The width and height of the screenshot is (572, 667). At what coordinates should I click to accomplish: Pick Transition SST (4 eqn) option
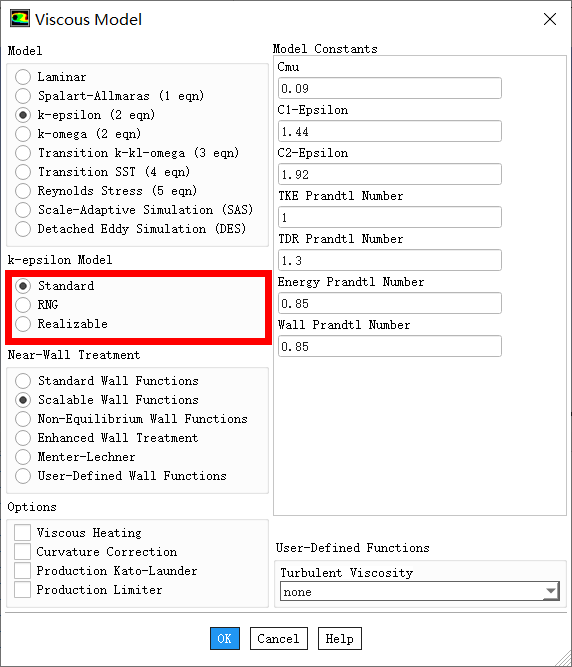(x=23, y=172)
